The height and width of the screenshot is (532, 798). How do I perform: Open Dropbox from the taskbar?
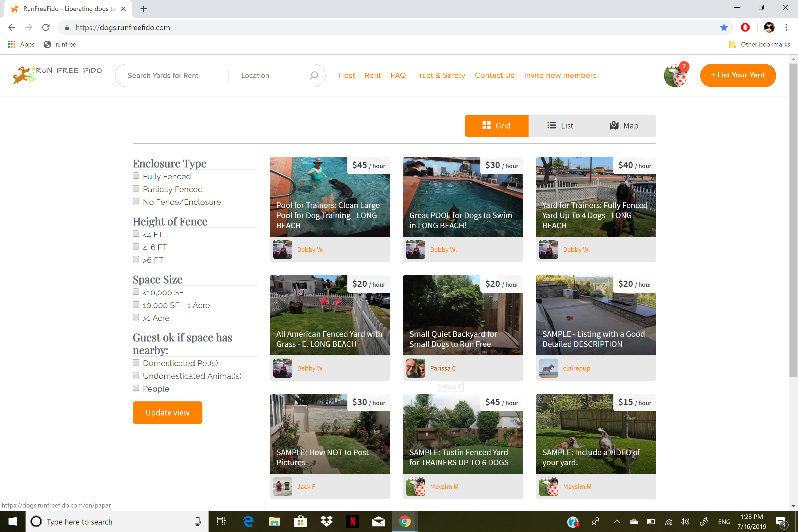click(326, 521)
